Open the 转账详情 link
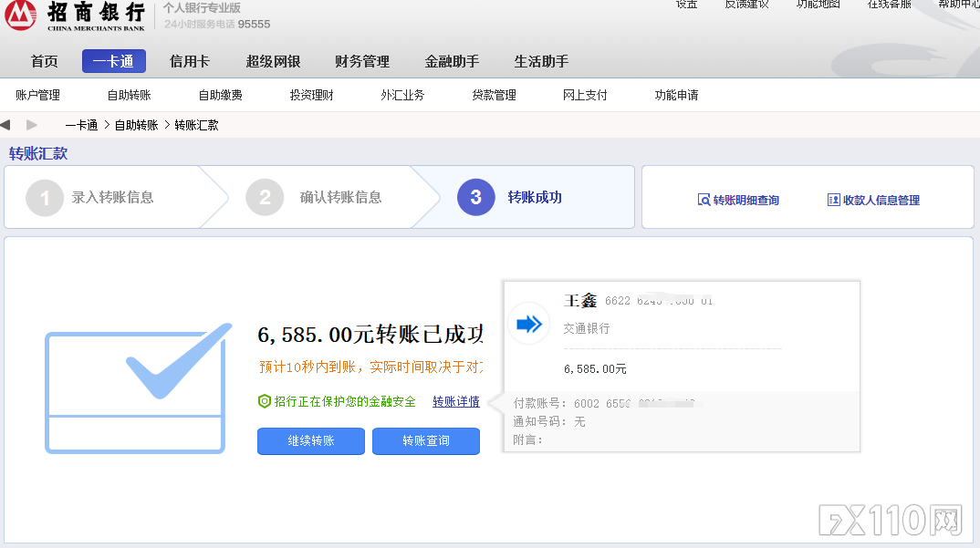 pyautogui.click(x=456, y=402)
